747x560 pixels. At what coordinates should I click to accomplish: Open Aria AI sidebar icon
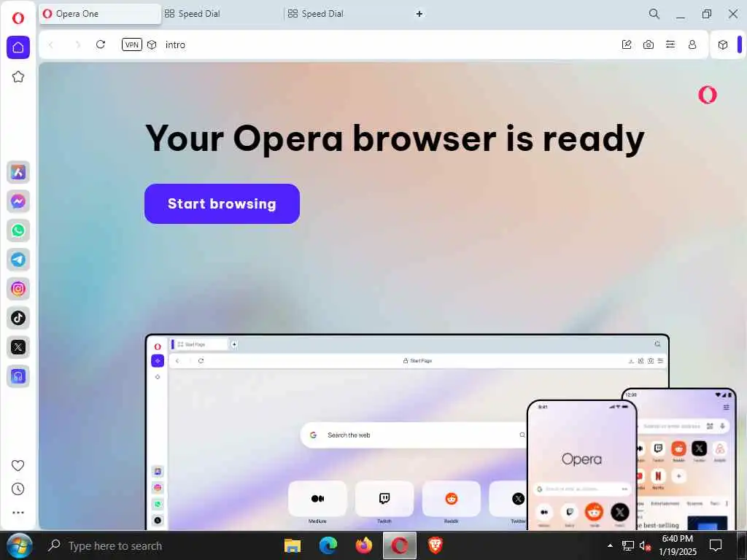(x=18, y=172)
